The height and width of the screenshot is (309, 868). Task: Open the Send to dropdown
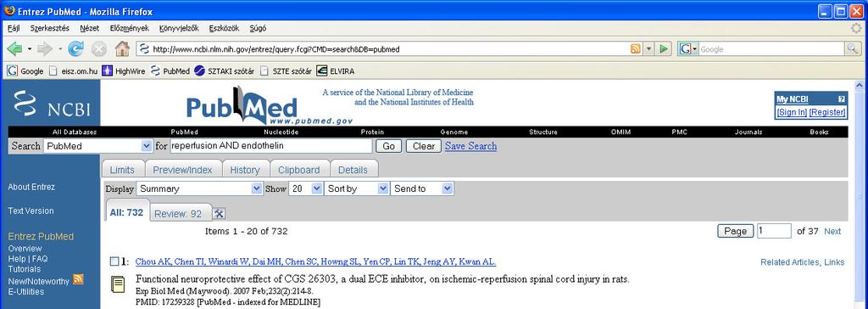[x=422, y=188]
